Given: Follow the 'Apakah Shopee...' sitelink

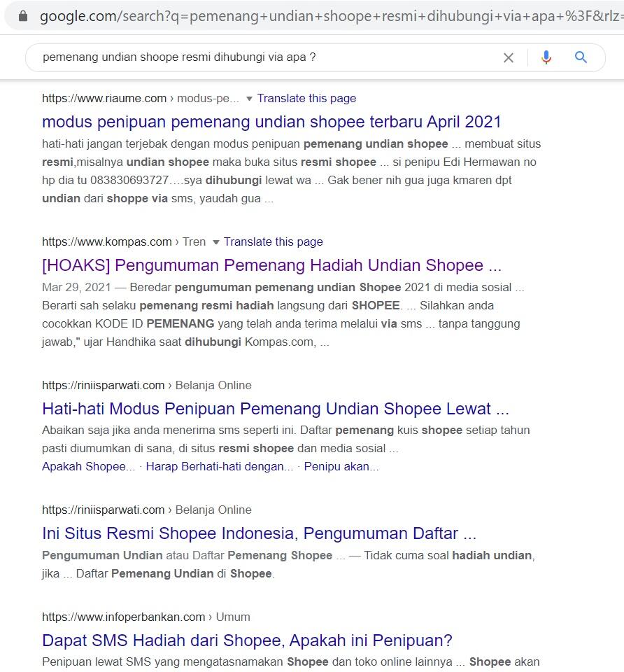Looking at the screenshot, I should pos(89,466).
